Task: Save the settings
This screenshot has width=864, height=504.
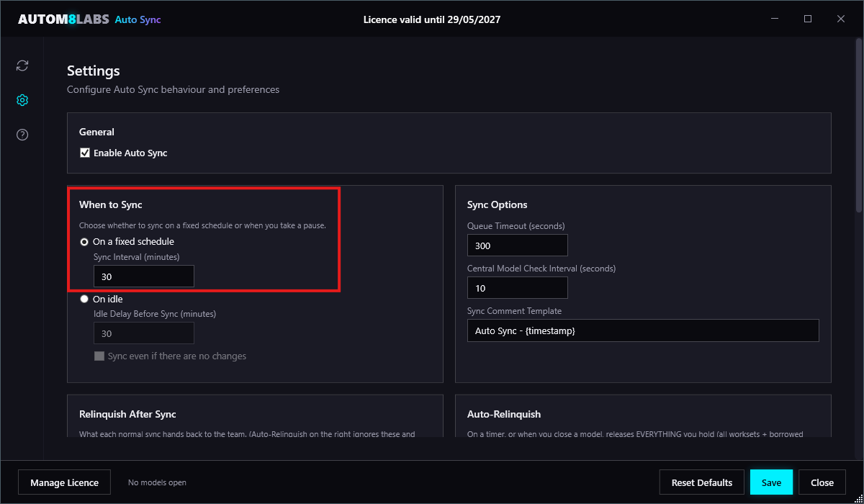Action: [771, 482]
